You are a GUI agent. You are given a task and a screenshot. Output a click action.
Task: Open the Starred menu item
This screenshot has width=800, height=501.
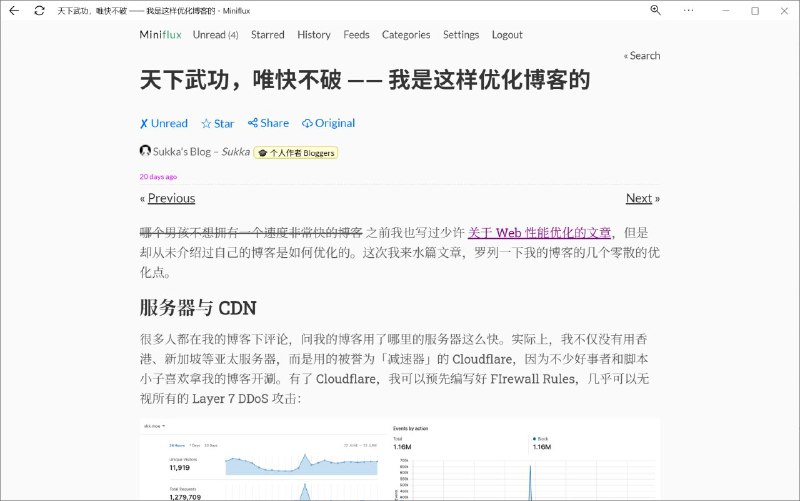[x=267, y=34]
